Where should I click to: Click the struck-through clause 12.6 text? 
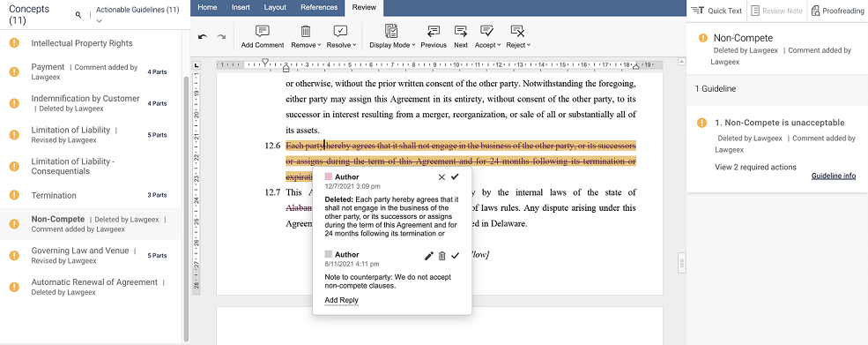click(x=461, y=161)
